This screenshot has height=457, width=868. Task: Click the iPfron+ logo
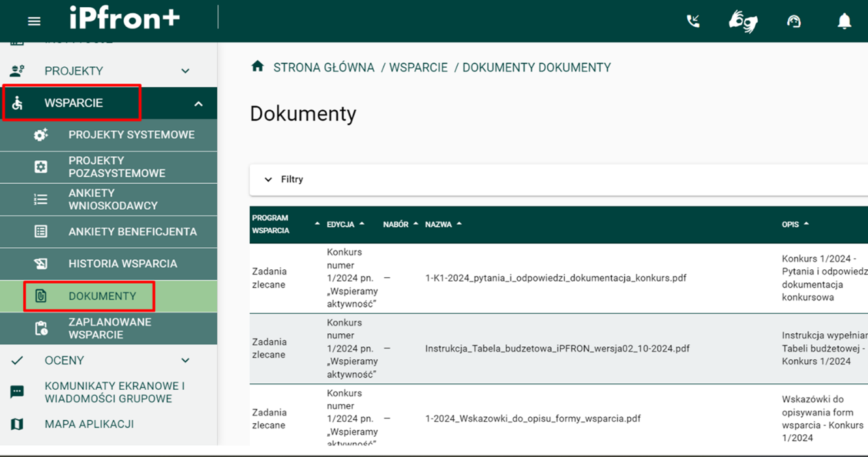pos(125,18)
